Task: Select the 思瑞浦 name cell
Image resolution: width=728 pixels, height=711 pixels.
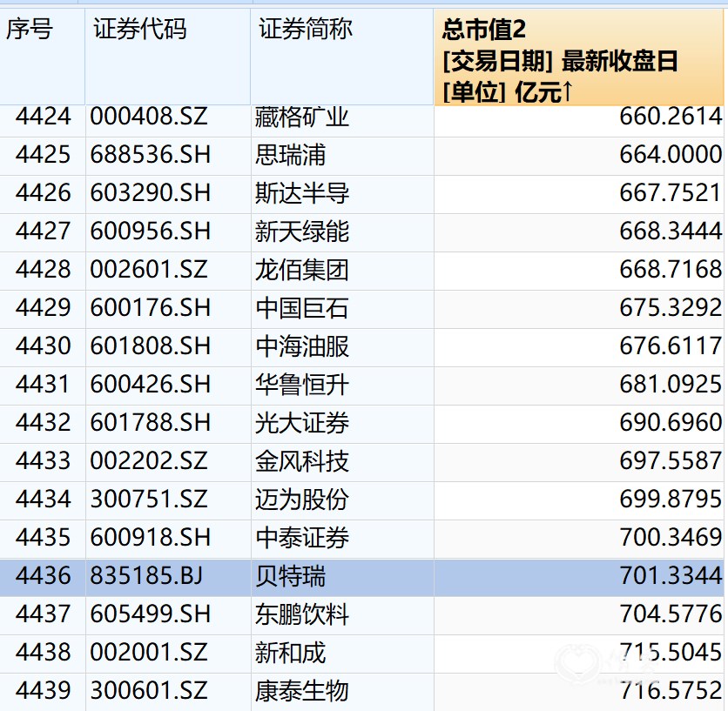Action: tap(342, 156)
